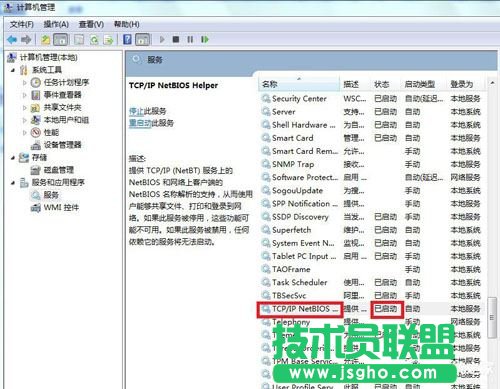Screen dimensions: 500x389
Task: Toggle the Show/Hide console tree icon
Action: click(x=61, y=40)
